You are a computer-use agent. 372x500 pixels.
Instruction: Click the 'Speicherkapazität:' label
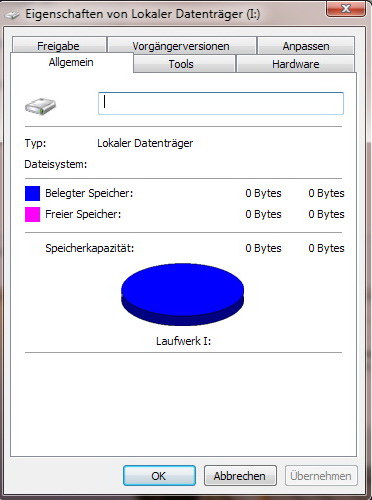coord(90,248)
